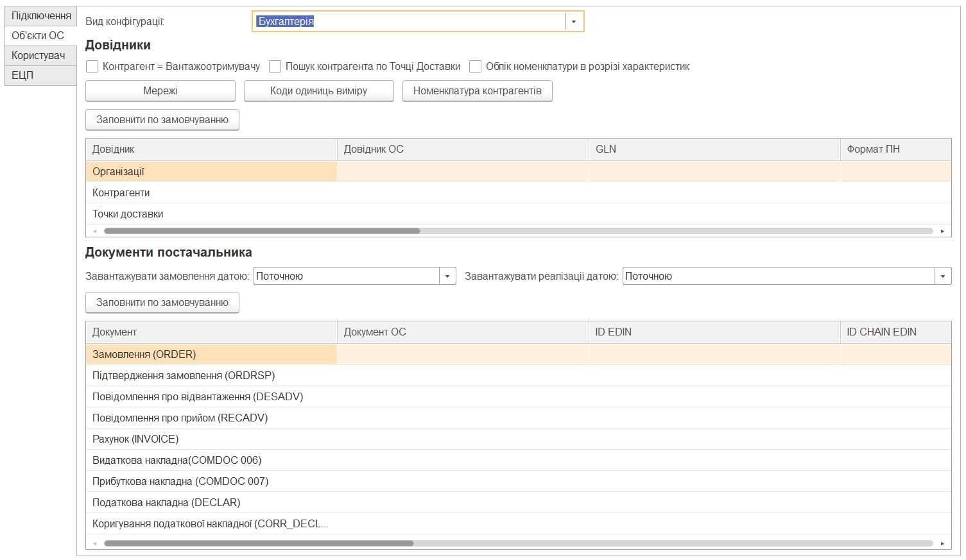
Task: Click the GLN column header
Action: [x=714, y=149]
